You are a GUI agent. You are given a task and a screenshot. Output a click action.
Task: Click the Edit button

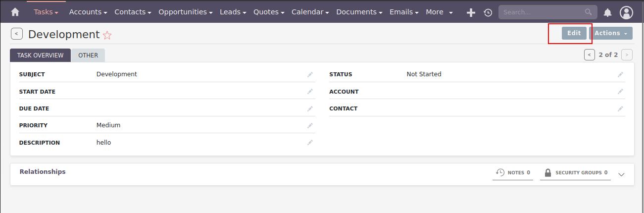click(x=574, y=33)
